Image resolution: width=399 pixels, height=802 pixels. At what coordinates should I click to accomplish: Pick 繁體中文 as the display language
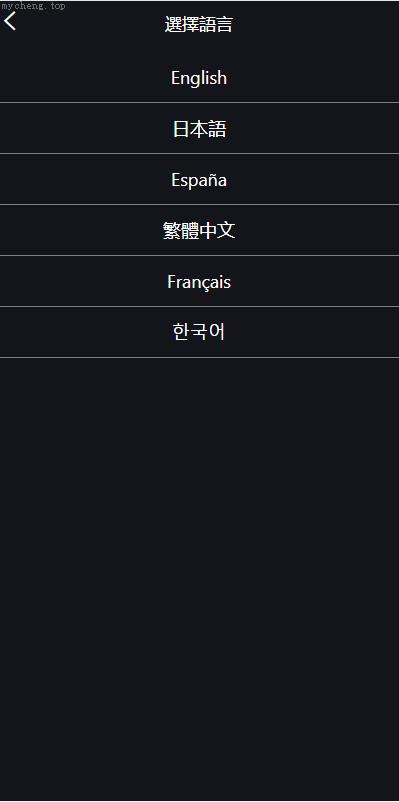[x=200, y=230]
